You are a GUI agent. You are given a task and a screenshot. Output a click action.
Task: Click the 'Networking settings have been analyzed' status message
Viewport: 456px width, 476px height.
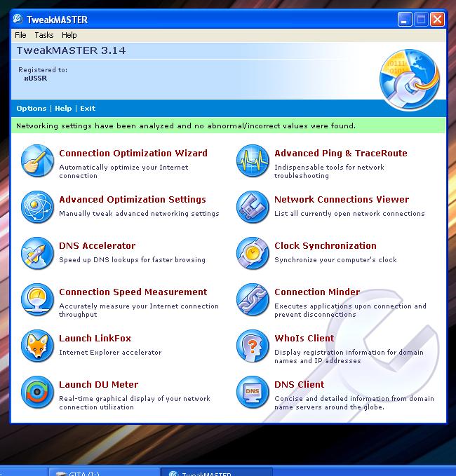click(186, 125)
